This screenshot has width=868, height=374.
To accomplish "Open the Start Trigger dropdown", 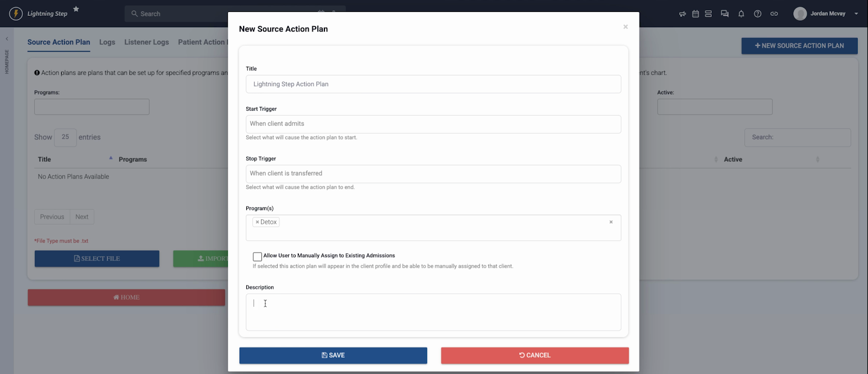I will [x=433, y=124].
